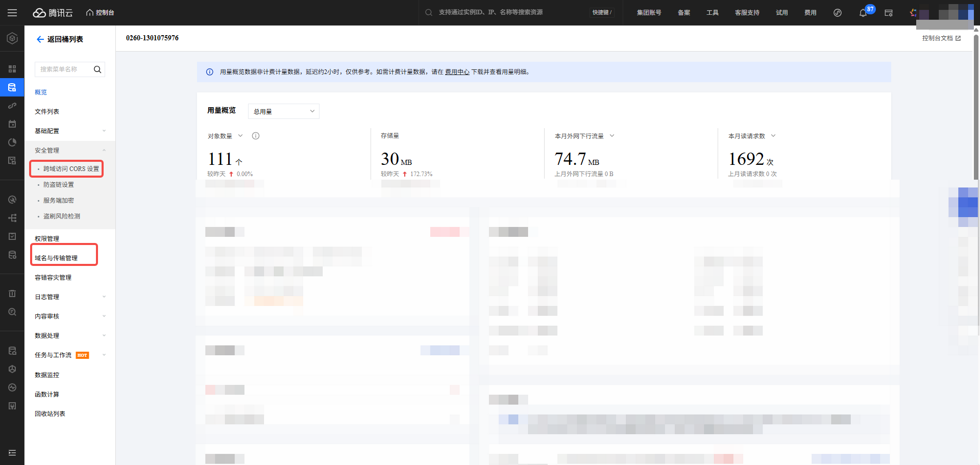Expand the 基础配置 menu section
This screenshot has width=980, height=465.
(69, 131)
